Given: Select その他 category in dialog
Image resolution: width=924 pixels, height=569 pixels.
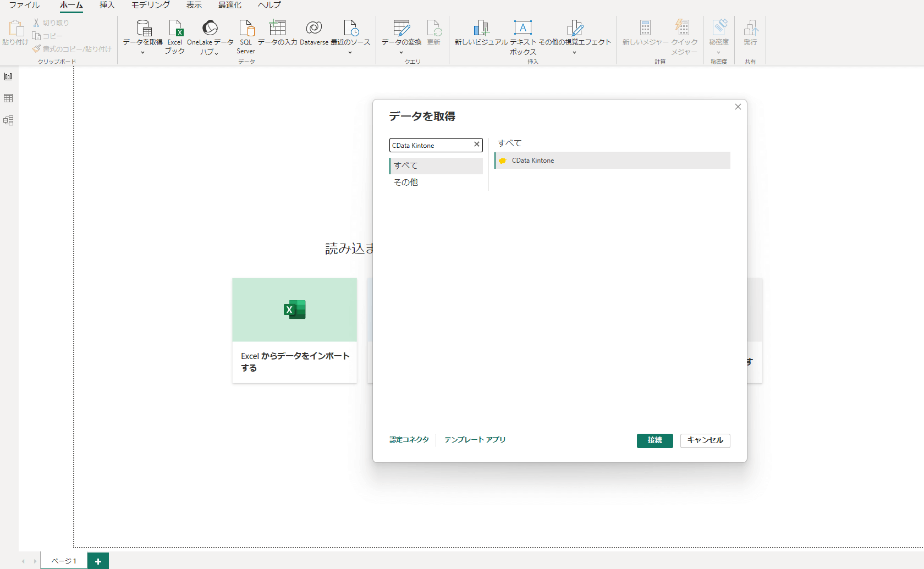Looking at the screenshot, I should tap(406, 182).
